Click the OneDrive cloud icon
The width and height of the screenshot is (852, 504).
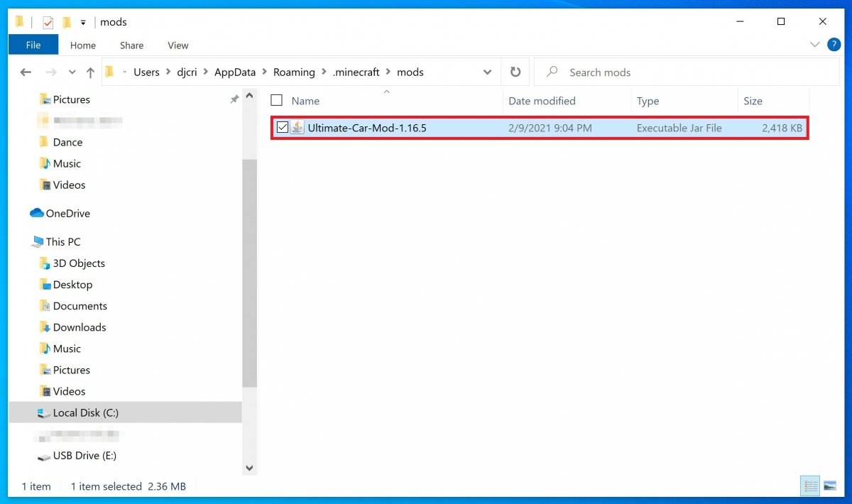[36, 213]
